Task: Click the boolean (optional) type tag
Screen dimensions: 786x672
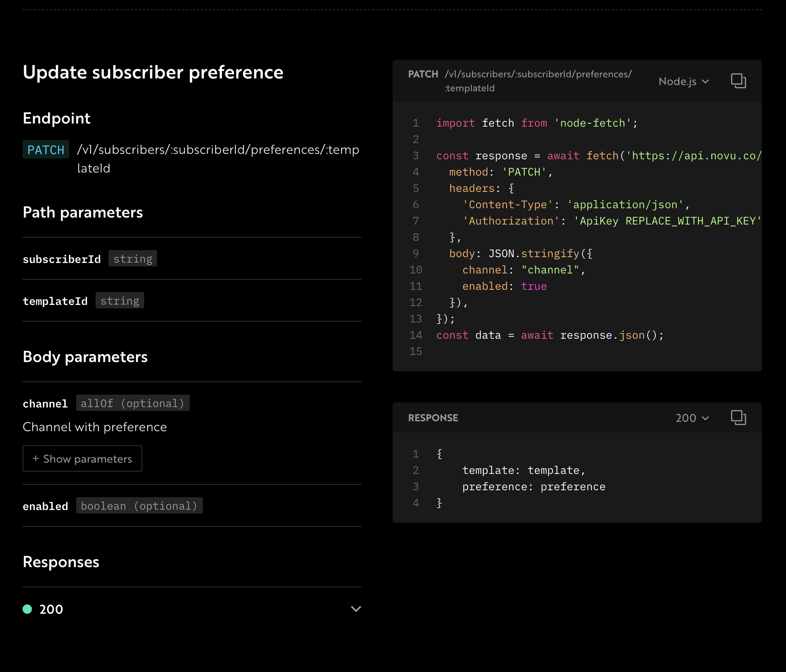Action: point(139,506)
